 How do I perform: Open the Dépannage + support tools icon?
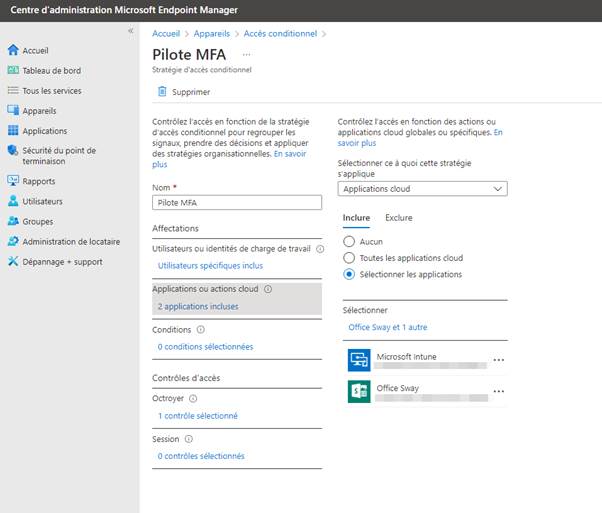click(13, 261)
